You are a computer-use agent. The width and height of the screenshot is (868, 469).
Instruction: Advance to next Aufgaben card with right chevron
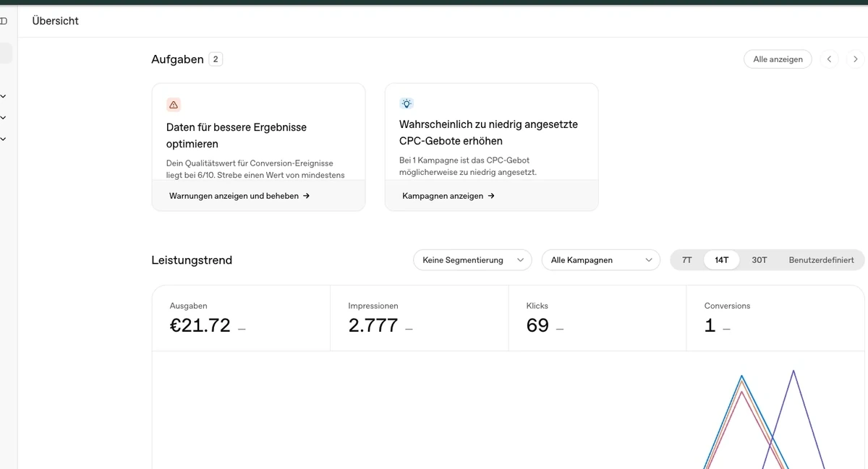[856, 59]
